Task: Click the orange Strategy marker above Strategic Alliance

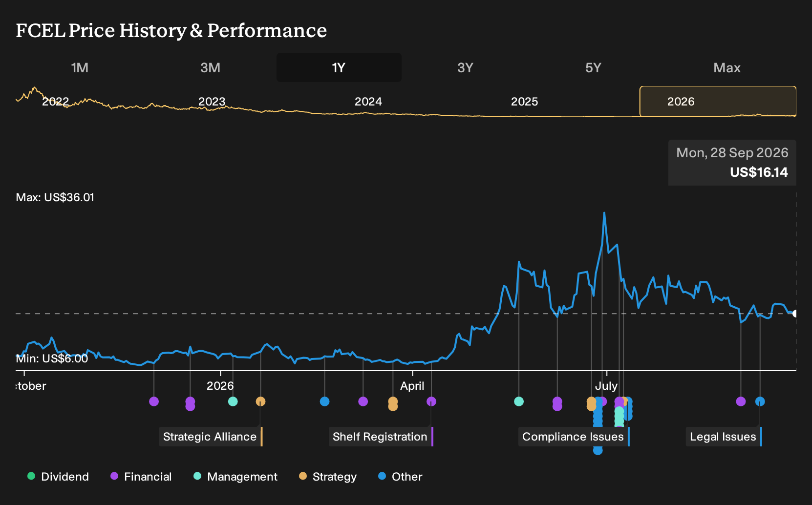Action: click(261, 401)
